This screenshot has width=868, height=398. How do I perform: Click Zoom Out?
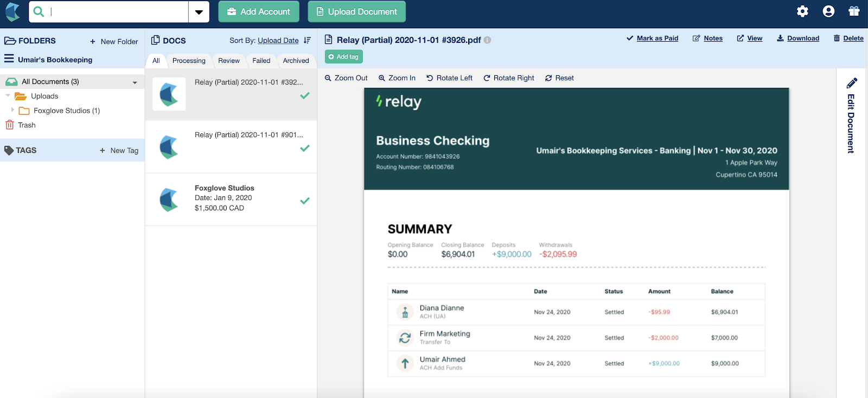346,78
